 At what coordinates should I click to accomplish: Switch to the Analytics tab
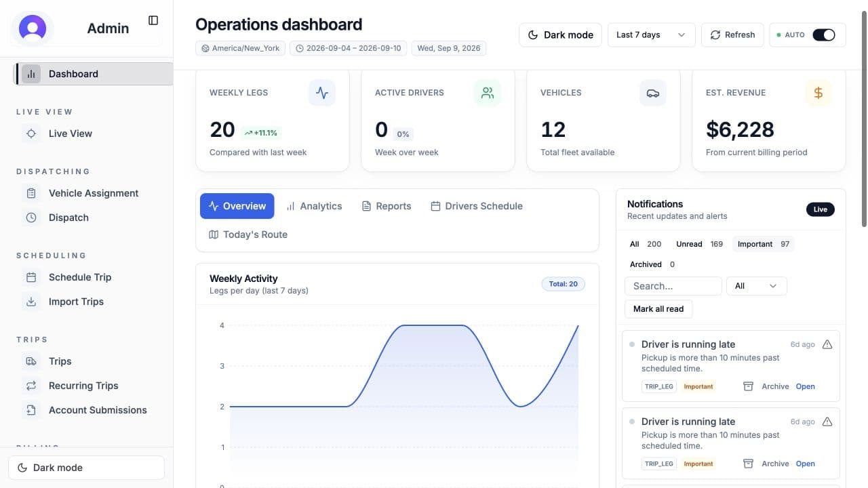[314, 206]
